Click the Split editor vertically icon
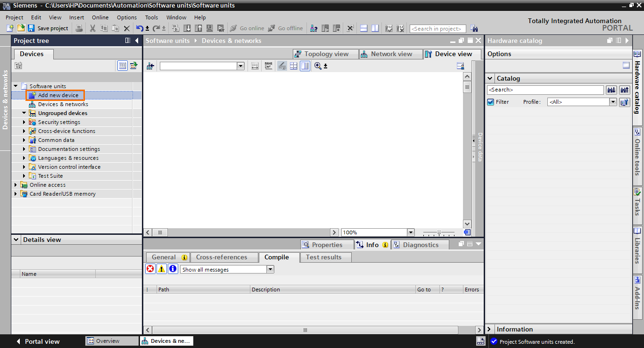 (x=375, y=28)
